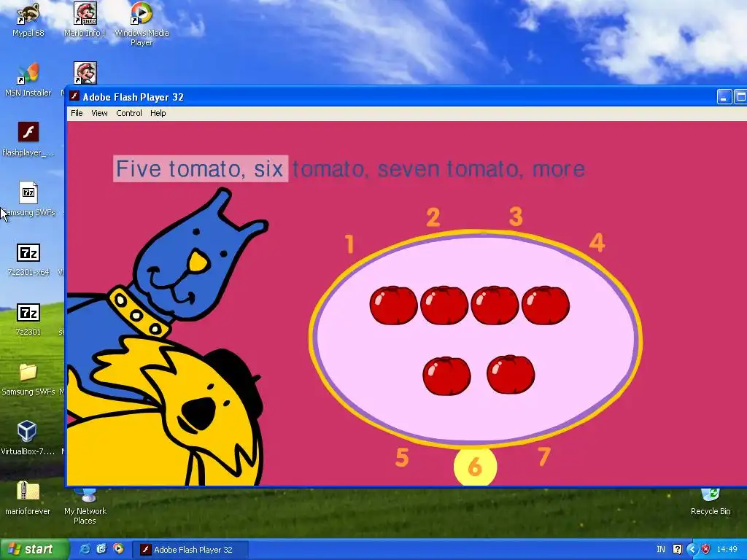Open the Help menu in Flash Player

click(x=158, y=113)
